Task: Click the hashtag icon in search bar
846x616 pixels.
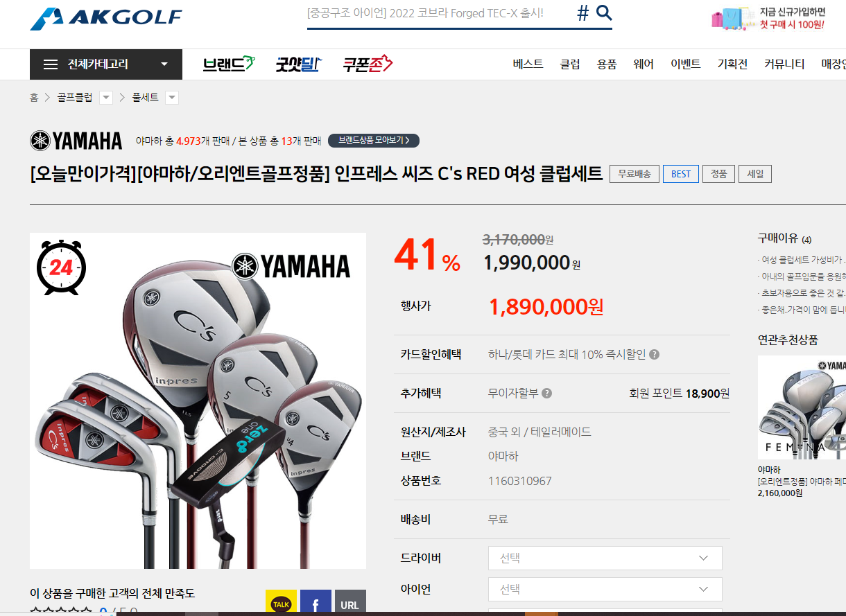Action: click(582, 13)
